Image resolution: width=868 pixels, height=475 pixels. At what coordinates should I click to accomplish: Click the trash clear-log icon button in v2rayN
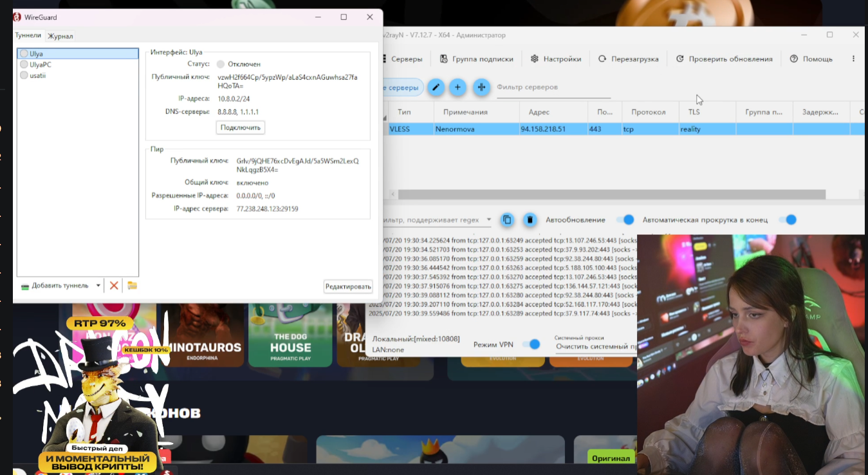click(x=530, y=219)
